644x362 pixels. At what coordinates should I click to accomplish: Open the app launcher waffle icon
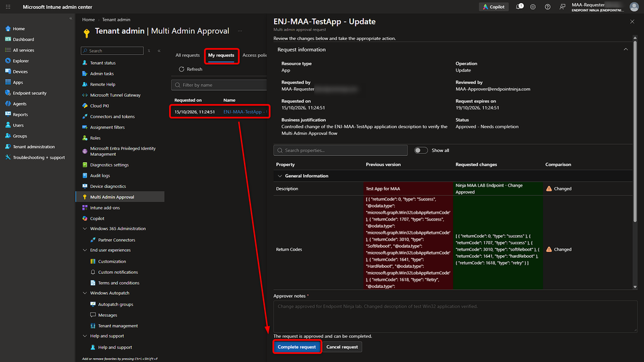(x=8, y=6)
